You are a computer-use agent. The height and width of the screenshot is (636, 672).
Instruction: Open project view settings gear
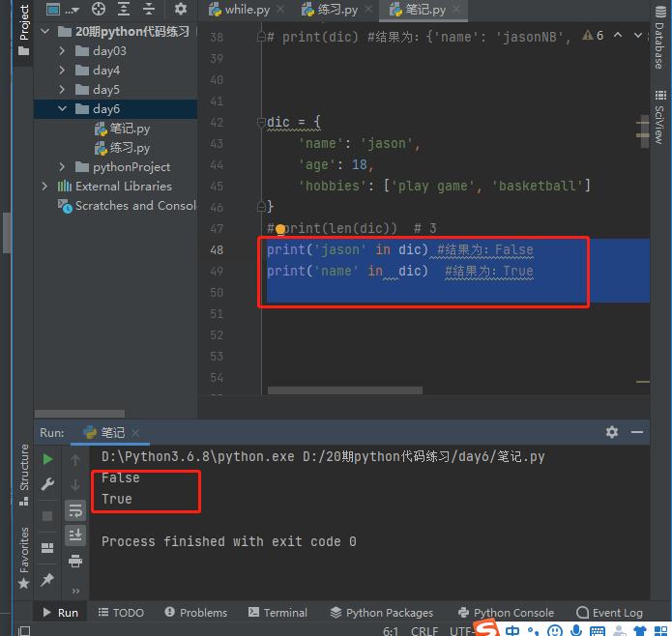click(181, 9)
